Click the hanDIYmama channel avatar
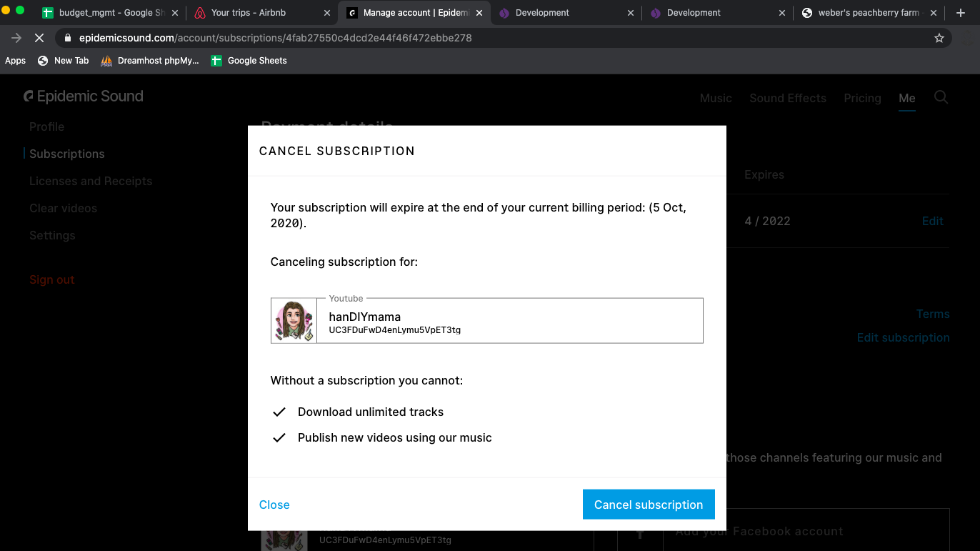 [294, 320]
